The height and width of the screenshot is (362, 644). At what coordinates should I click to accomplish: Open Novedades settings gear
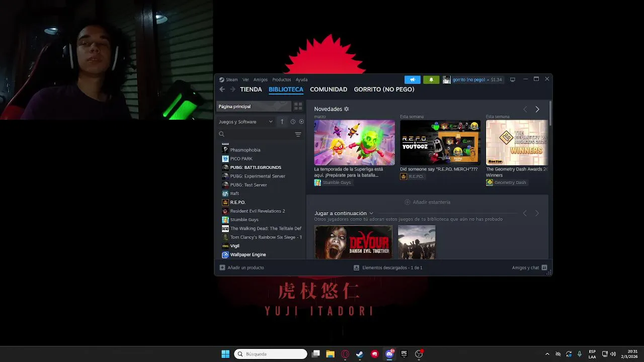346,109
